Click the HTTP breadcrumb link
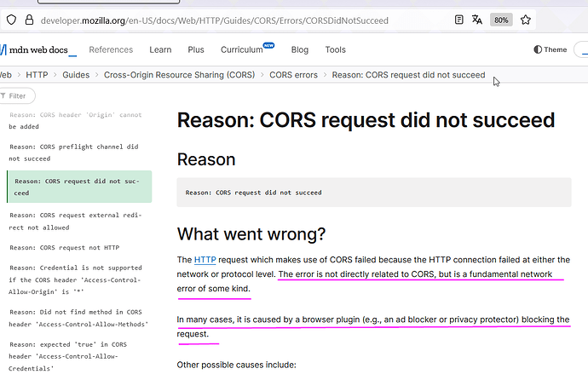 pos(37,75)
